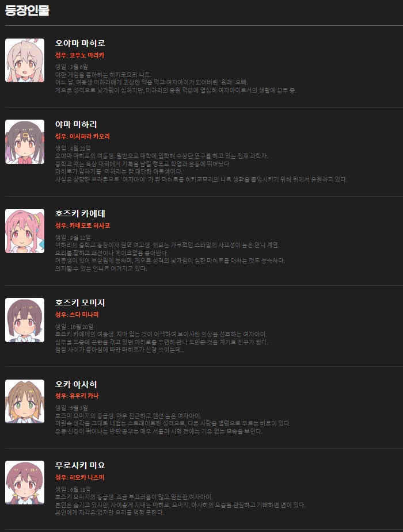Click Hozuki Momiji's character portrait
The image size is (403, 532).
[25, 320]
